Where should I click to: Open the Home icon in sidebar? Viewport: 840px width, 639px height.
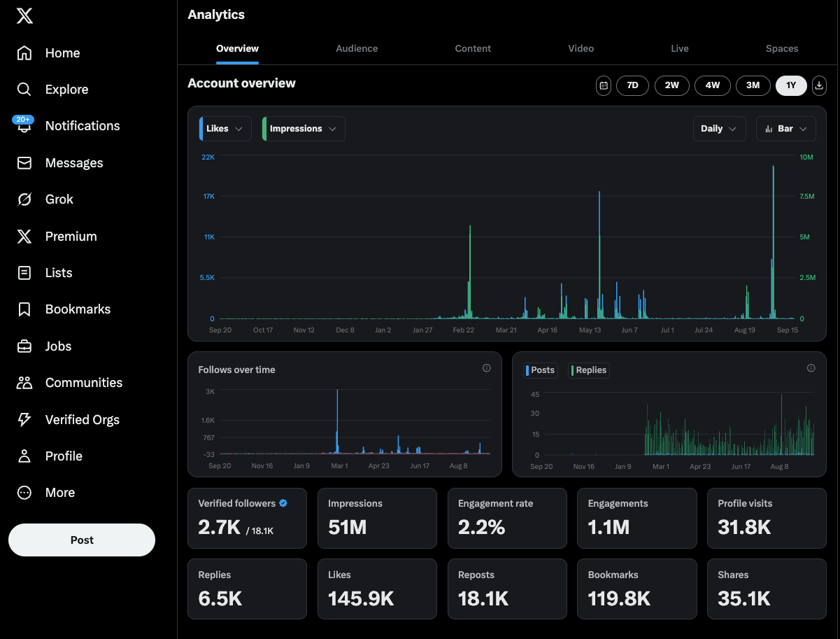click(x=24, y=53)
